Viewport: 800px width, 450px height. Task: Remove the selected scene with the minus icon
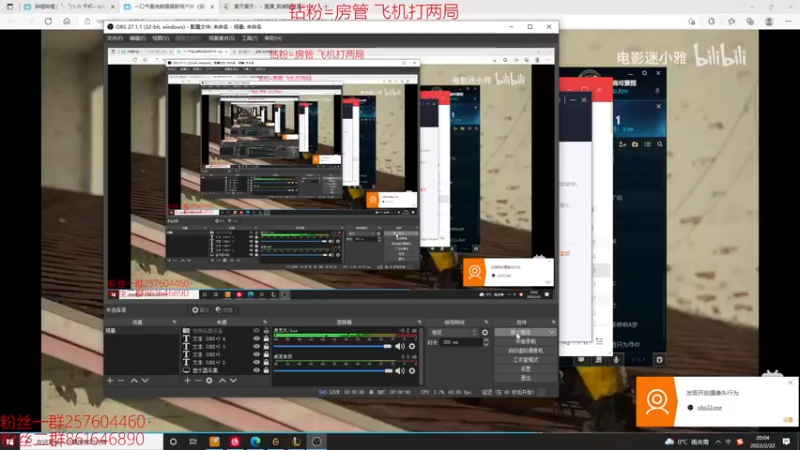pos(121,381)
